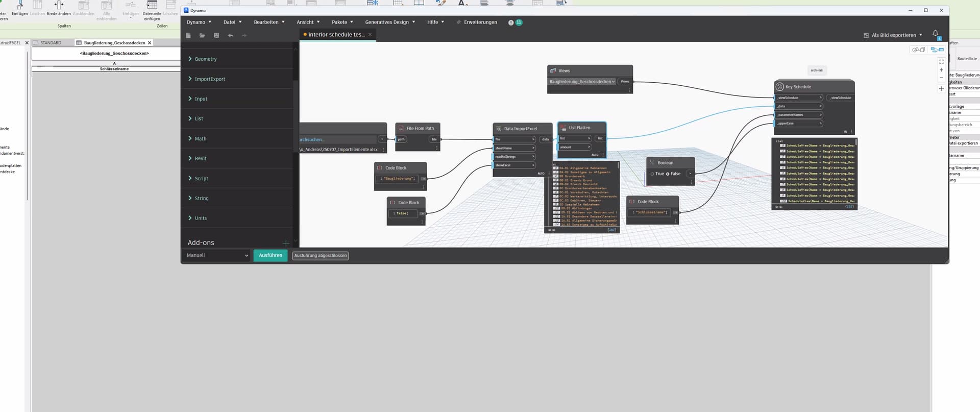Open the Manuell run mode dropdown
Image resolution: width=980 pixels, height=412 pixels.
[217, 255]
